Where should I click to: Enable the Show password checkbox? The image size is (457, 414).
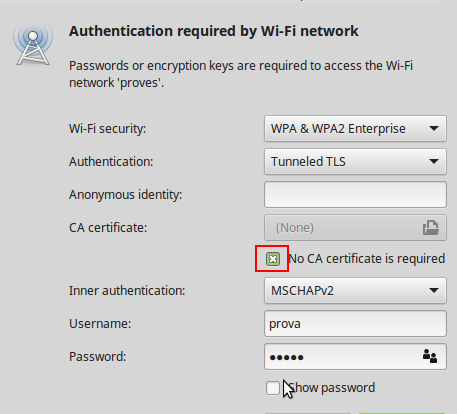(273, 388)
